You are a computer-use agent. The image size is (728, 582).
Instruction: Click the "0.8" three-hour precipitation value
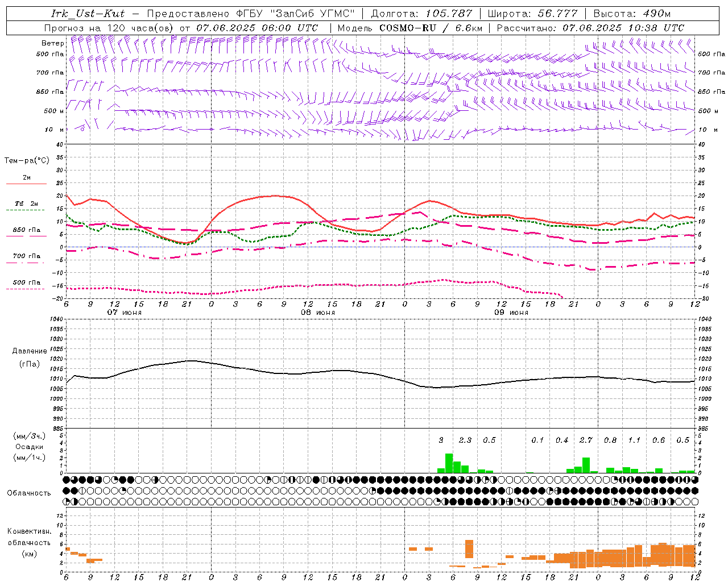point(610,440)
